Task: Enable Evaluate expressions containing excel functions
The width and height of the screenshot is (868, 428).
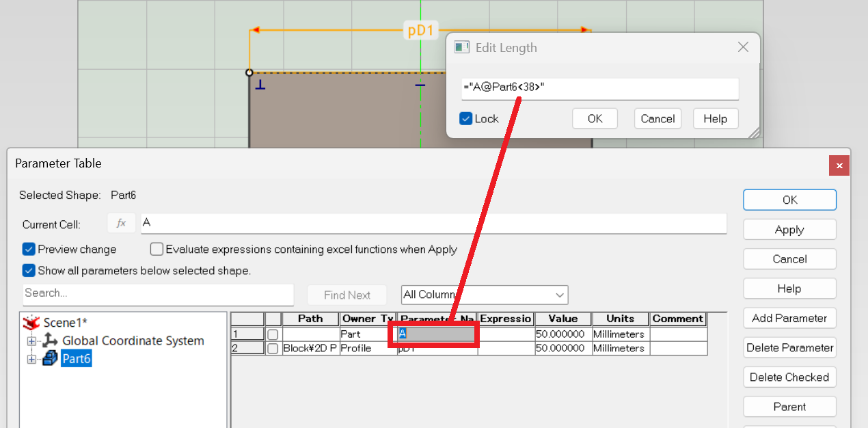Action: [x=157, y=250]
